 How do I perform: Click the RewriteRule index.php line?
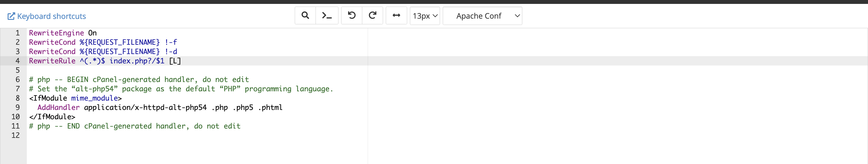pos(105,61)
